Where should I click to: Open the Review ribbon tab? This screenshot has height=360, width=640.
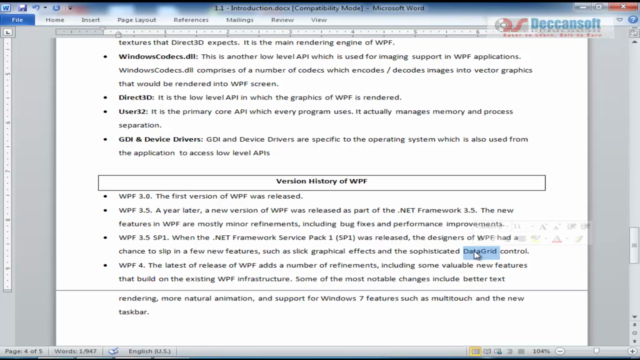[x=282, y=20]
